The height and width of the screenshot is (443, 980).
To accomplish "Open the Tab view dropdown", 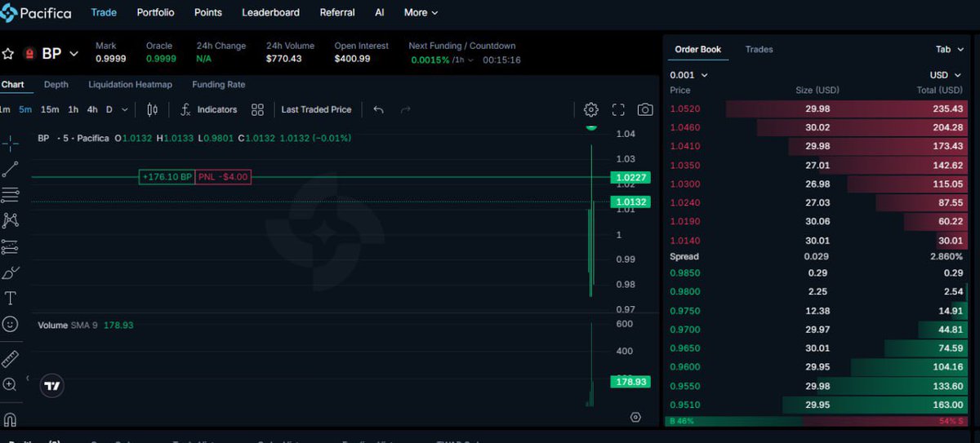I will pyautogui.click(x=948, y=50).
